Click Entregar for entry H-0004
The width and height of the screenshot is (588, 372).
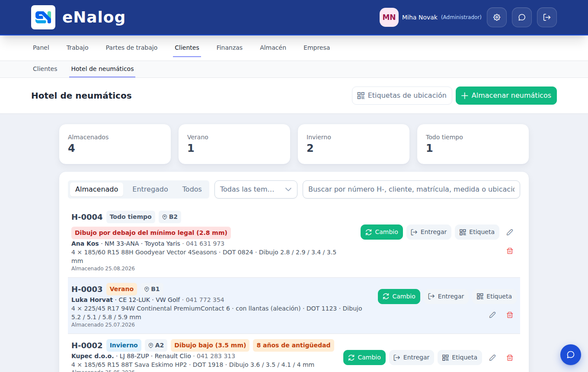click(429, 232)
